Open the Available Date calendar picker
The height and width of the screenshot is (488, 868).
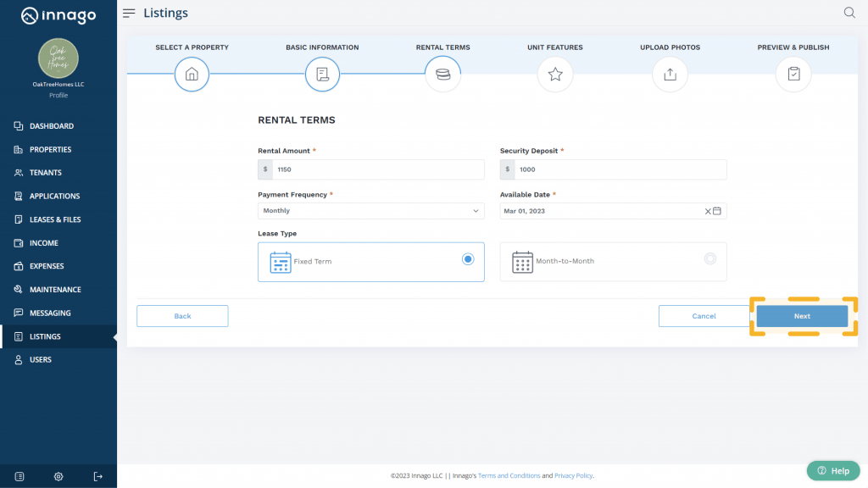coord(717,211)
